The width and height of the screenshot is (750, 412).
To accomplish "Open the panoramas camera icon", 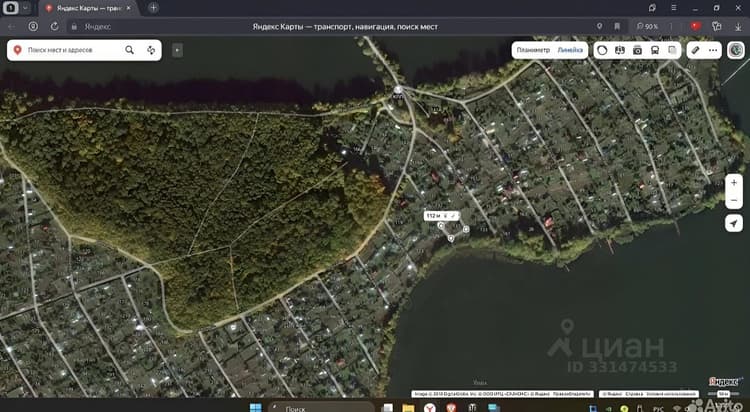I will (x=637, y=50).
